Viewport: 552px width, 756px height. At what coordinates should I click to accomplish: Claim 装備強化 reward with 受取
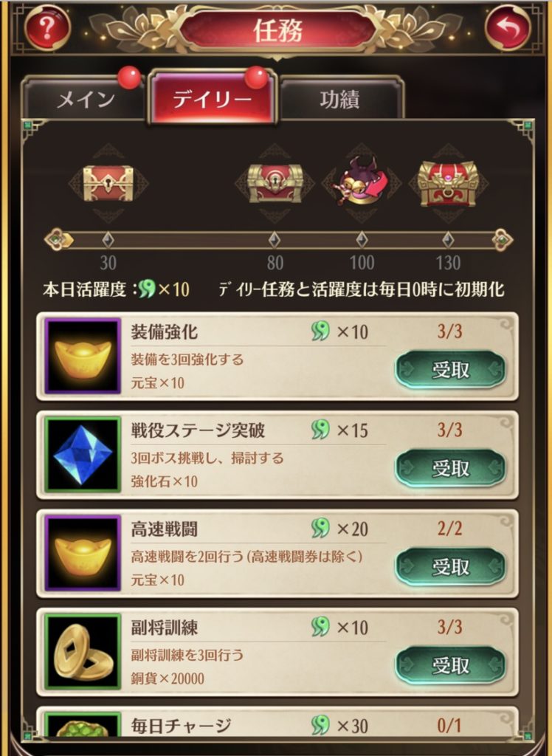[450, 370]
